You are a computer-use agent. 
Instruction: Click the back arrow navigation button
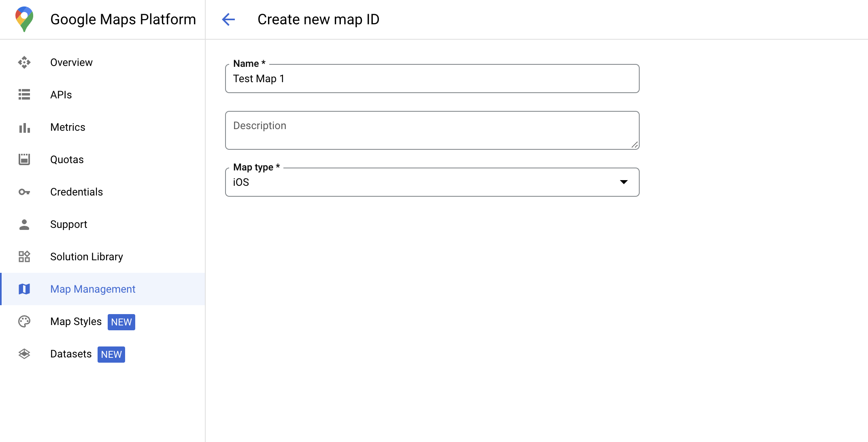click(x=228, y=19)
